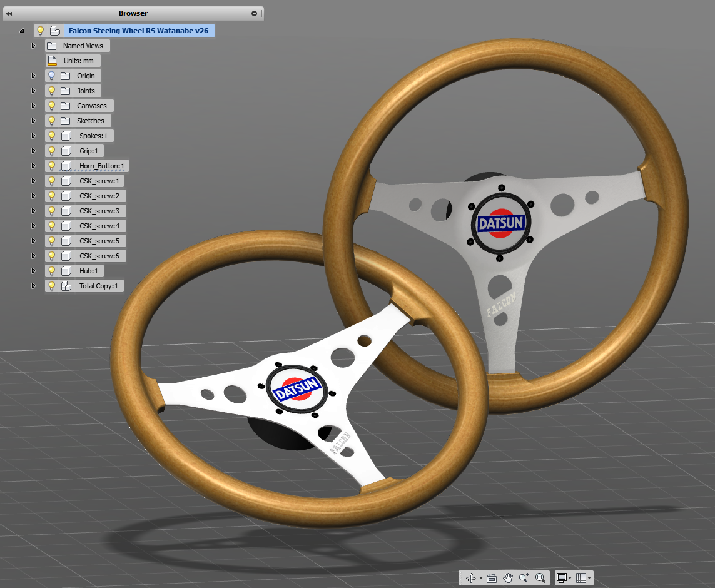Expand the Total Copy:1 node
Image resolution: width=715 pixels, height=588 pixels.
(x=33, y=286)
